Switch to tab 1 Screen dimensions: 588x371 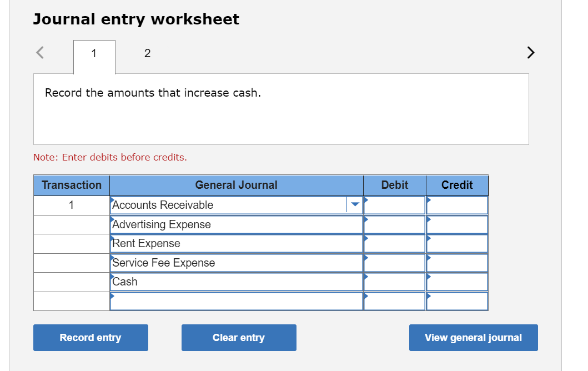point(94,53)
